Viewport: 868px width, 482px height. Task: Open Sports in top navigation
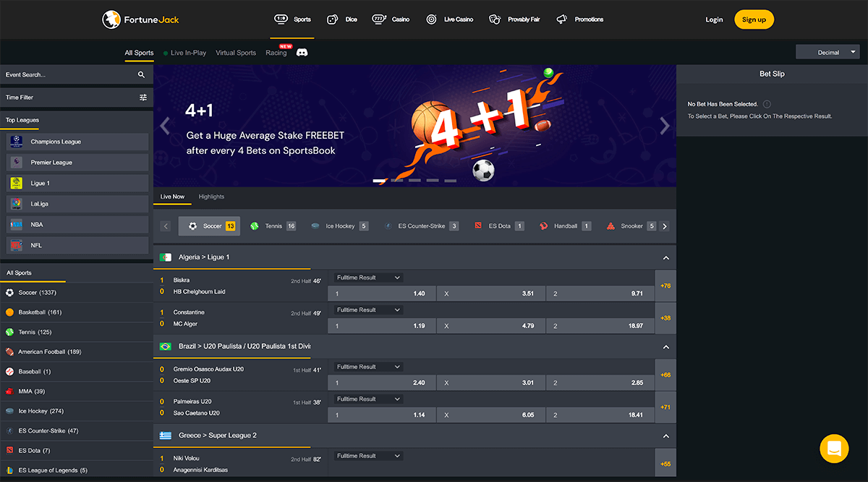coord(292,20)
